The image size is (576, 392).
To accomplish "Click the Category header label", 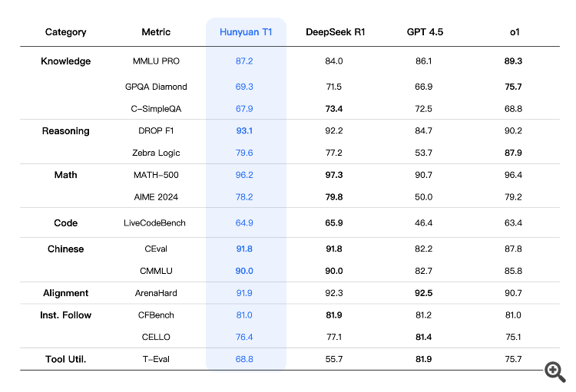I will point(65,32).
